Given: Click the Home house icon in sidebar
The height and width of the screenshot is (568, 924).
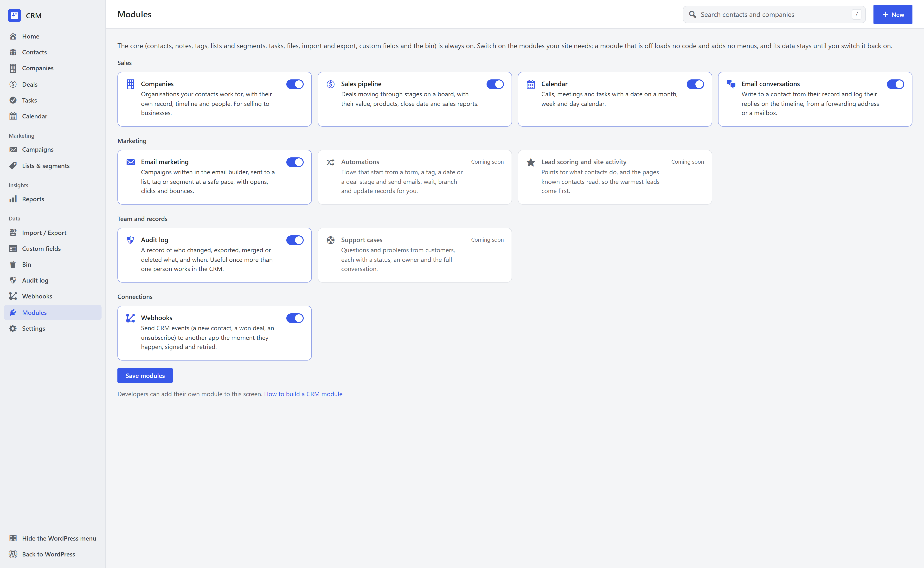Looking at the screenshot, I should [x=13, y=36].
